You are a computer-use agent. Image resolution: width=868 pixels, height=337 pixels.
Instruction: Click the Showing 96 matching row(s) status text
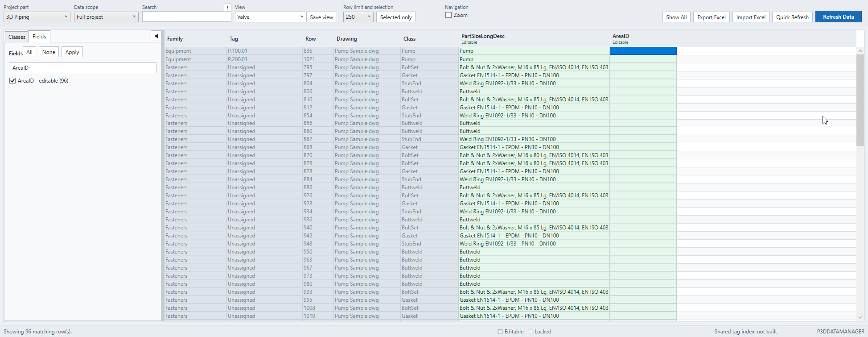coord(38,332)
